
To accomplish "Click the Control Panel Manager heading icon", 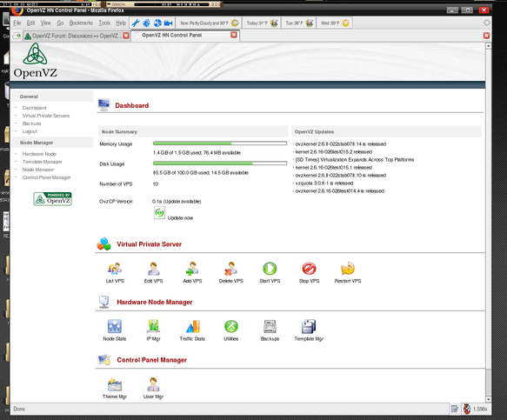I will coord(104,360).
